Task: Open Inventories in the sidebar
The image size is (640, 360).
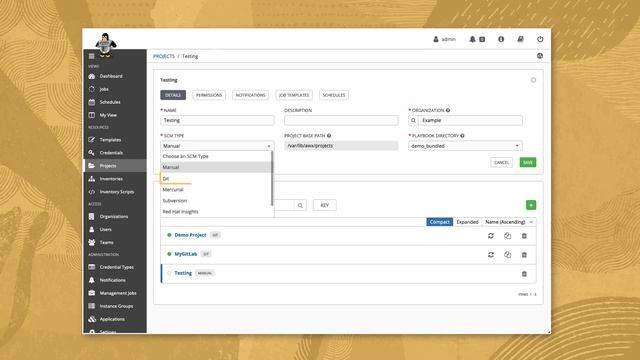Action: click(115, 179)
